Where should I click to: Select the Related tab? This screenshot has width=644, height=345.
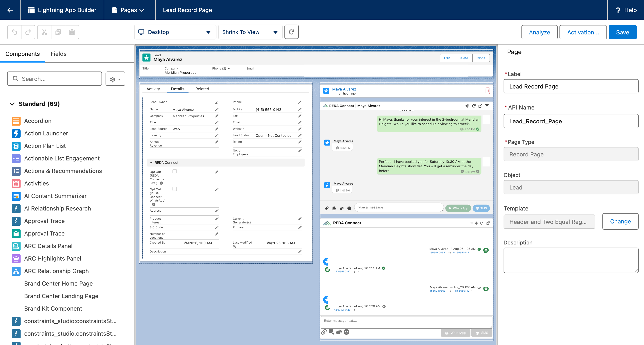(202, 89)
